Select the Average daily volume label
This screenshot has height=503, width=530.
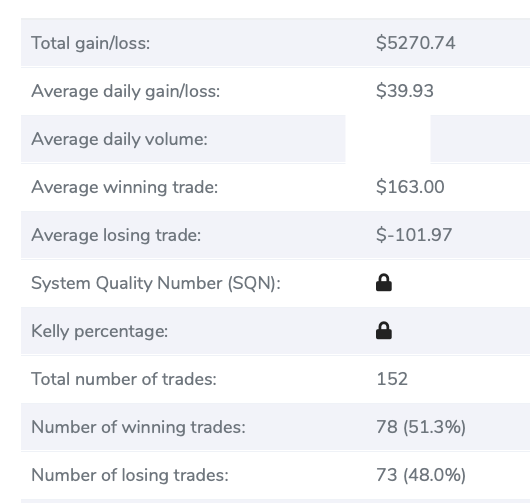[x=119, y=139]
